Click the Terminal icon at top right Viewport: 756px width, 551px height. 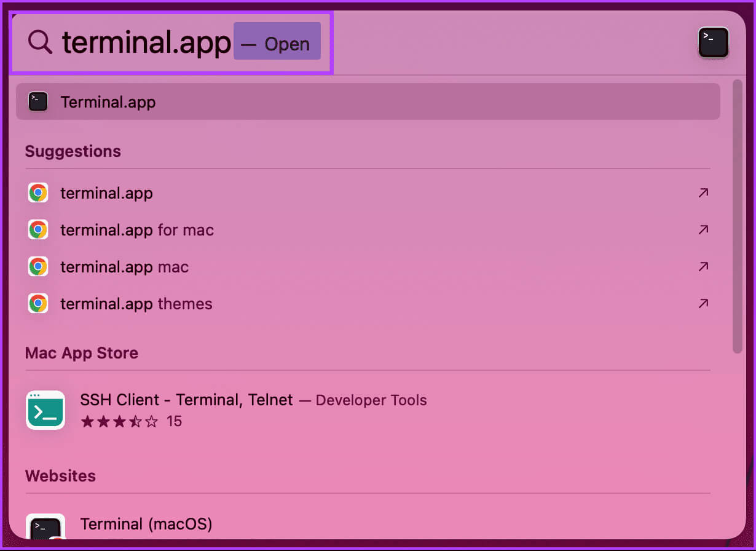(714, 43)
